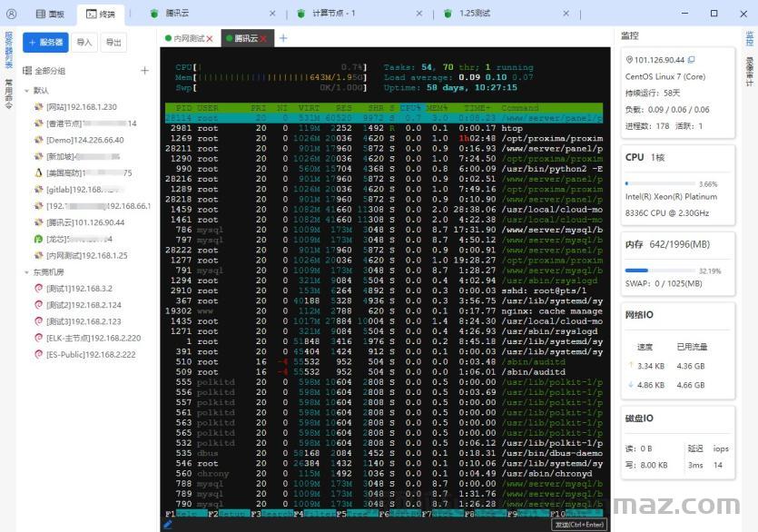The height and width of the screenshot is (532, 758).
Task: Select the /usr/sbin/chronyd process row
Action: click(x=384, y=474)
